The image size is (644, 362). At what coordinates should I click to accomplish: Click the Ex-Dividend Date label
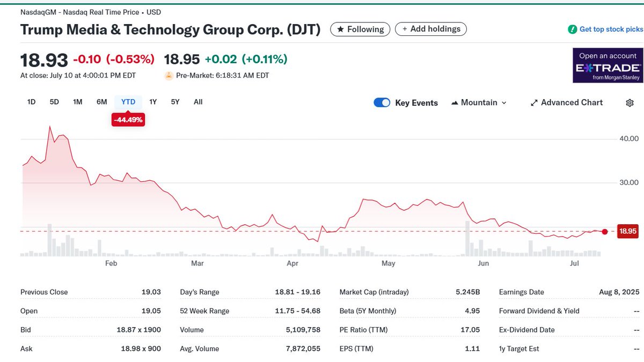(527, 330)
